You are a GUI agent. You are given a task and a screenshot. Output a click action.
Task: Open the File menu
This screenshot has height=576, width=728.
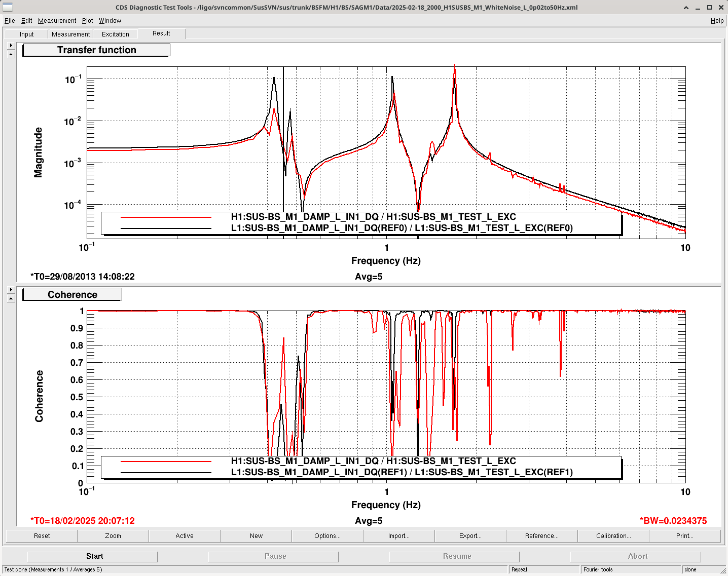click(x=10, y=21)
